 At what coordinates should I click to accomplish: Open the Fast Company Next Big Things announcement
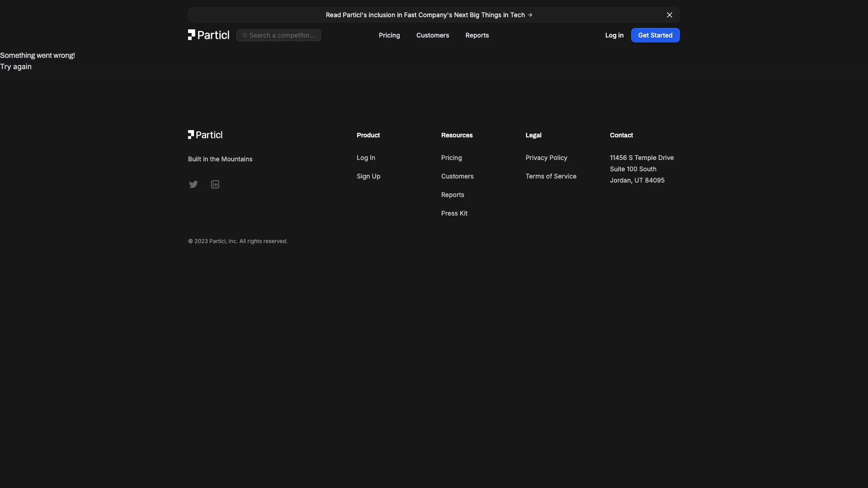tap(429, 15)
